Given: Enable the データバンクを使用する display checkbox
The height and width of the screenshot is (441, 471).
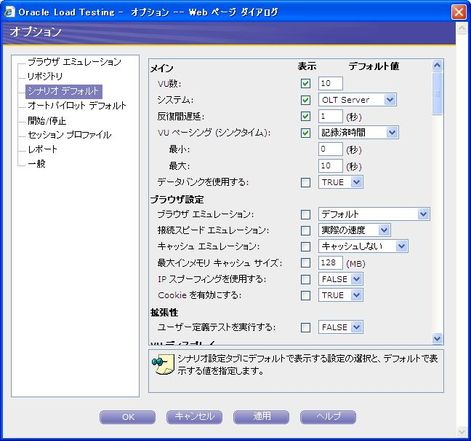Looking at the screenshot, I should (x=305, y=182).
